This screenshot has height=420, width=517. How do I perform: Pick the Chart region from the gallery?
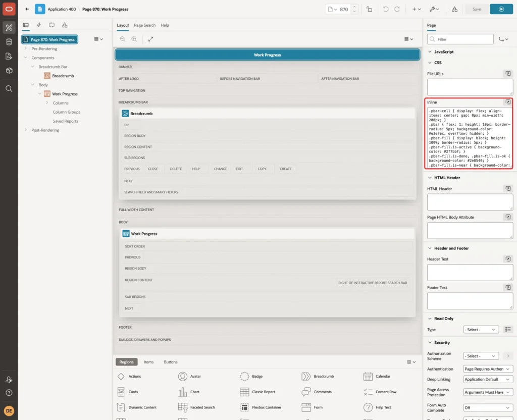(189, 392)
